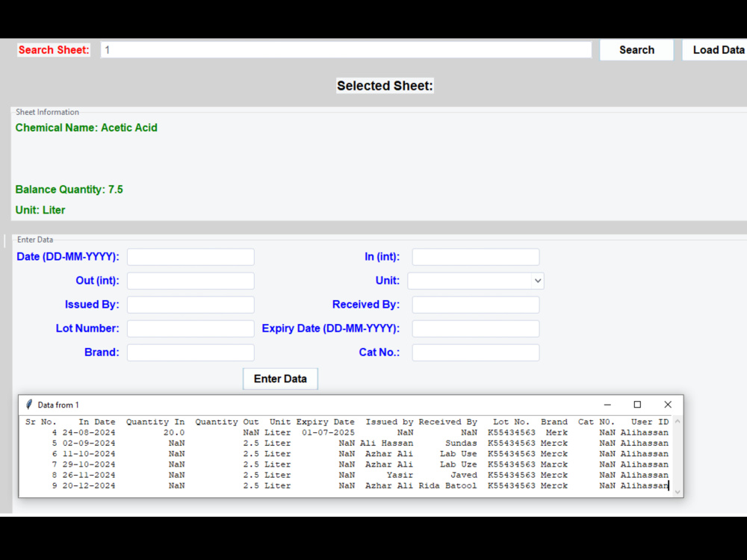Click the date 24-08-2024 in data table
This screenshot has height=560, width=747.
(x=89, y=432)
